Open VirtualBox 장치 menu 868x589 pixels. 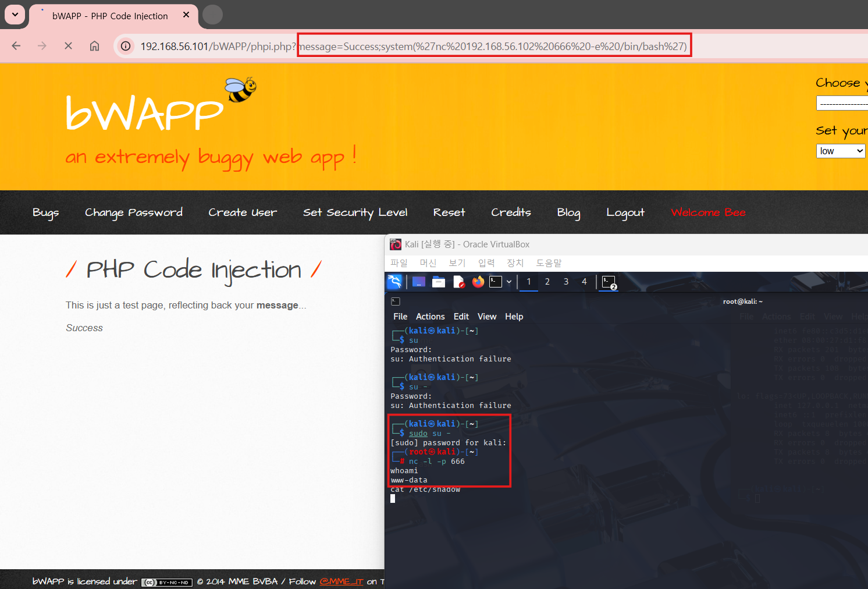[515, 263]
